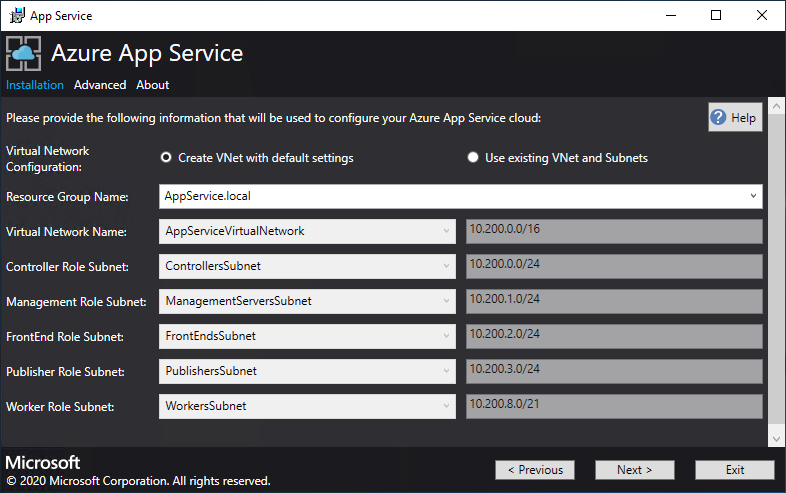Click the scrollbar down arrow
The image size is (786, 493).
776,438
